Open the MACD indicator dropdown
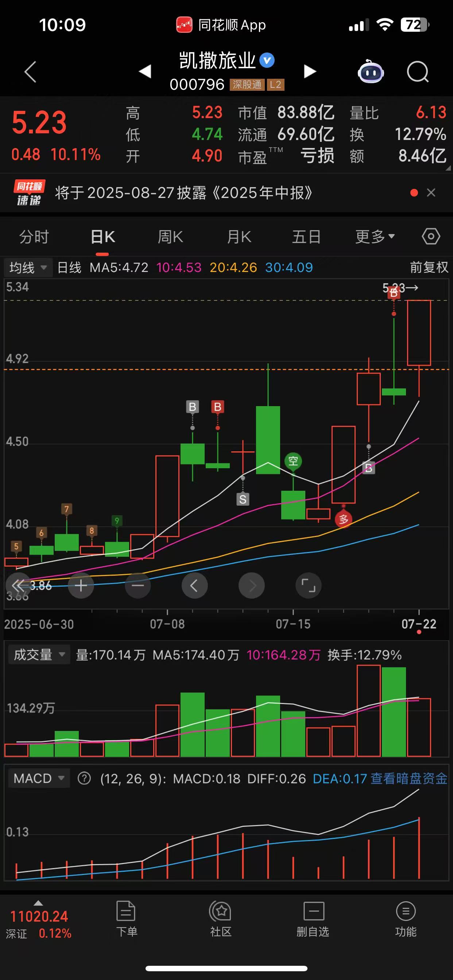 pos(39,778)
